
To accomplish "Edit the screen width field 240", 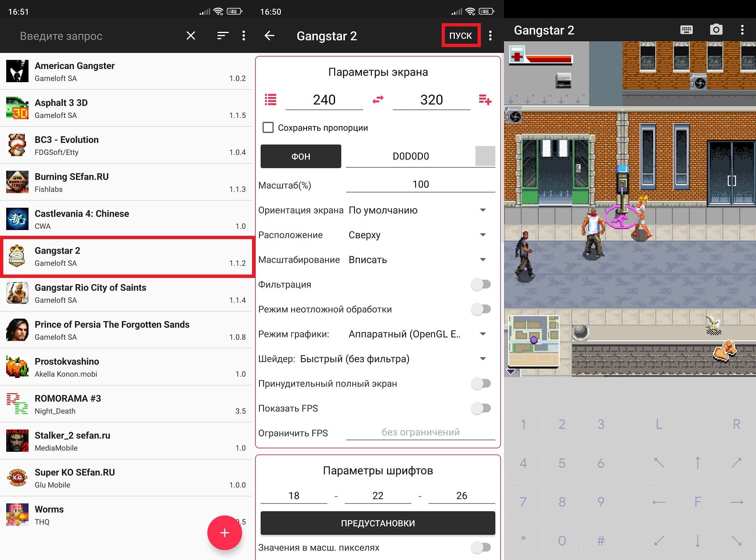I will (324, 100).
